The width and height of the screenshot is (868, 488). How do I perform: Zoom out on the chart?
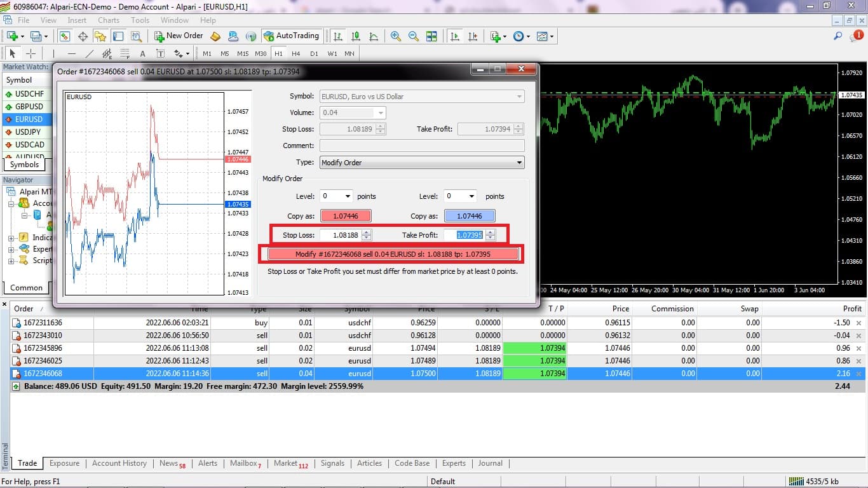click(414, 36)
